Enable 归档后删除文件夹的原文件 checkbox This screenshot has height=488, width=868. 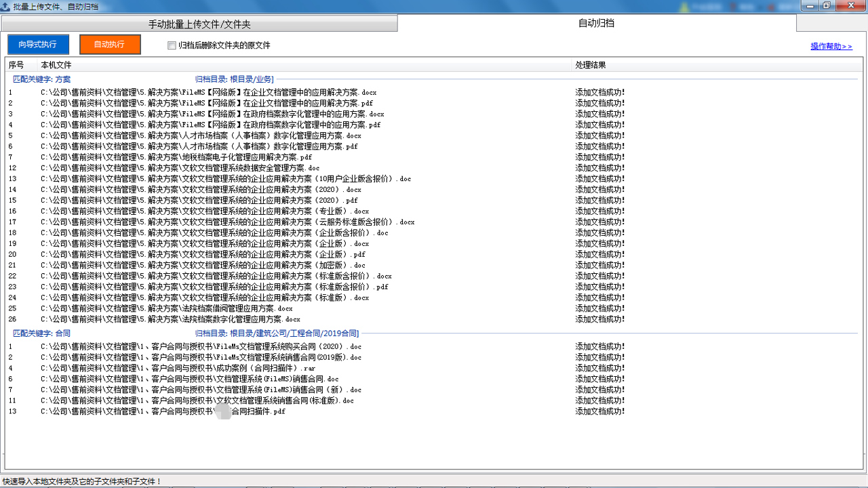[x=172, y=45]
